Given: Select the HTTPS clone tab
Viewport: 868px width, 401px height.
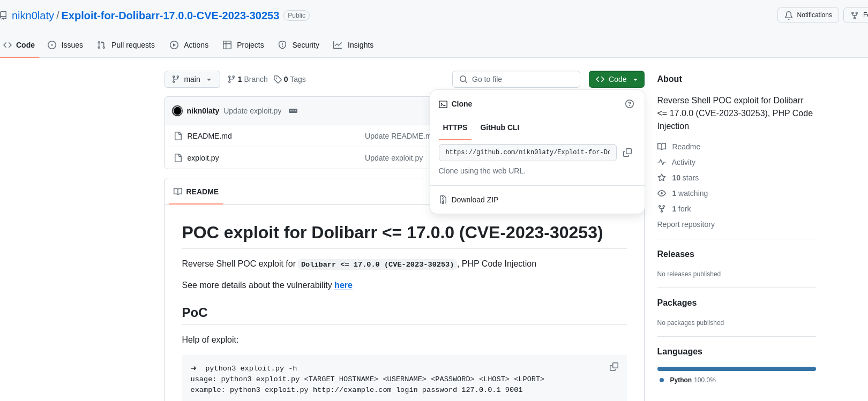Looking at the screenshot, I should (455, 127).
